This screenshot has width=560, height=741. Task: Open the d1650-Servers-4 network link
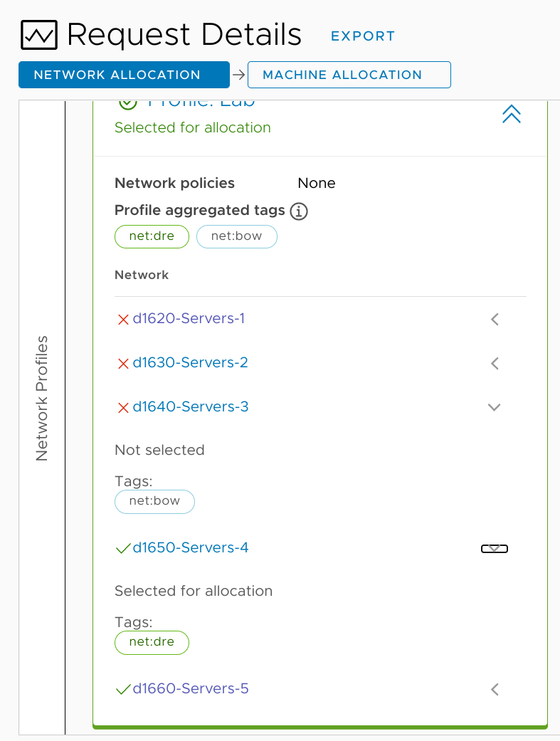191,548
